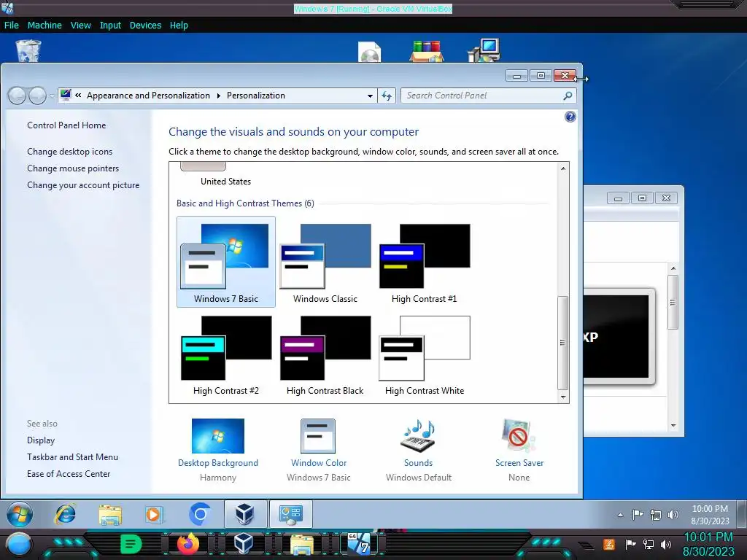This screenshot has width=747, height=560.
Task: Click the Action Center flag in guest tray
Action: (638, 514)
